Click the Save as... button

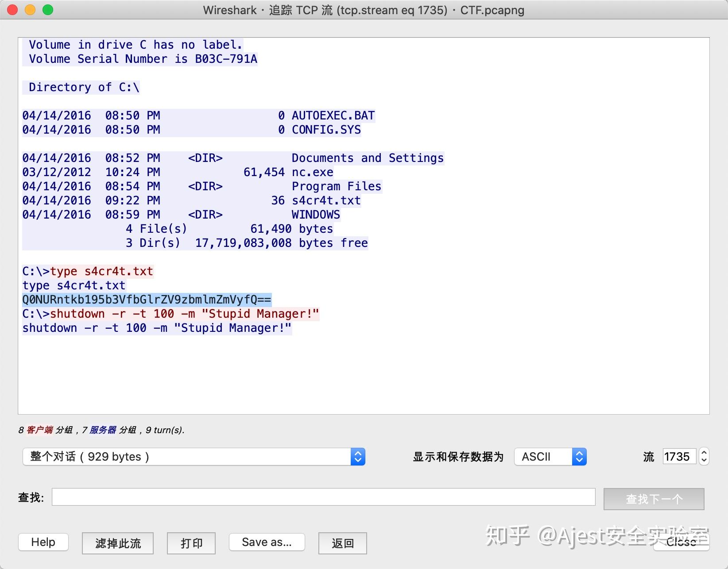tap(267, 542)
